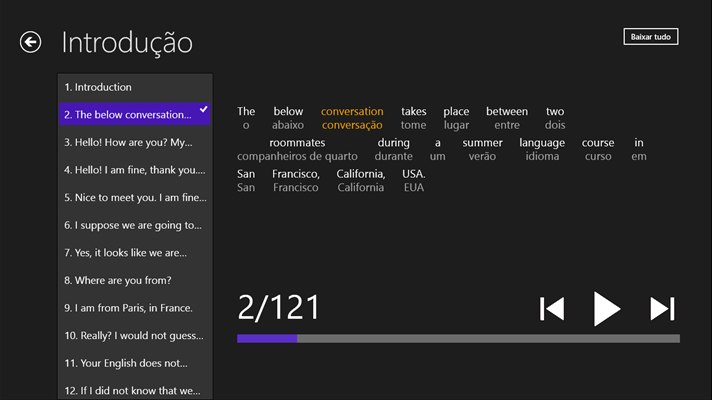Toggle the checkmark on the selected sentence 2
The height and width of the screenshot is (400, 712).
[x=203, y=109]
